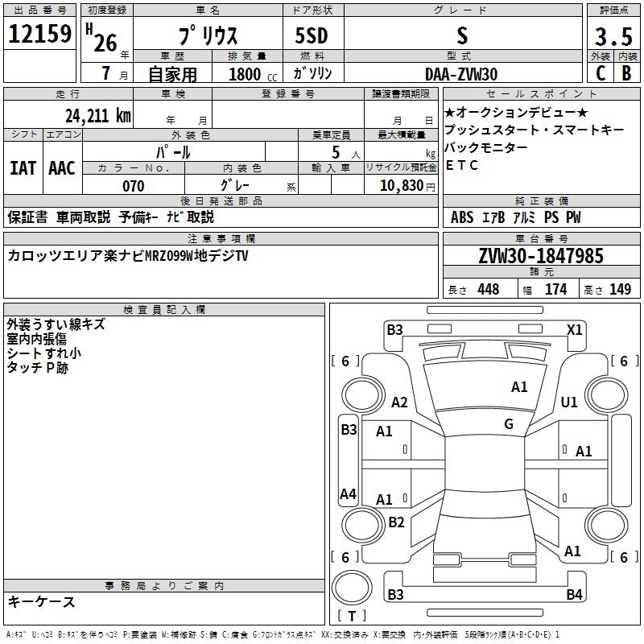Image resolution: width=644 pixels, height=644 pixels.
Task: Click the registration year H26
Action: click(x=101, y=37)
